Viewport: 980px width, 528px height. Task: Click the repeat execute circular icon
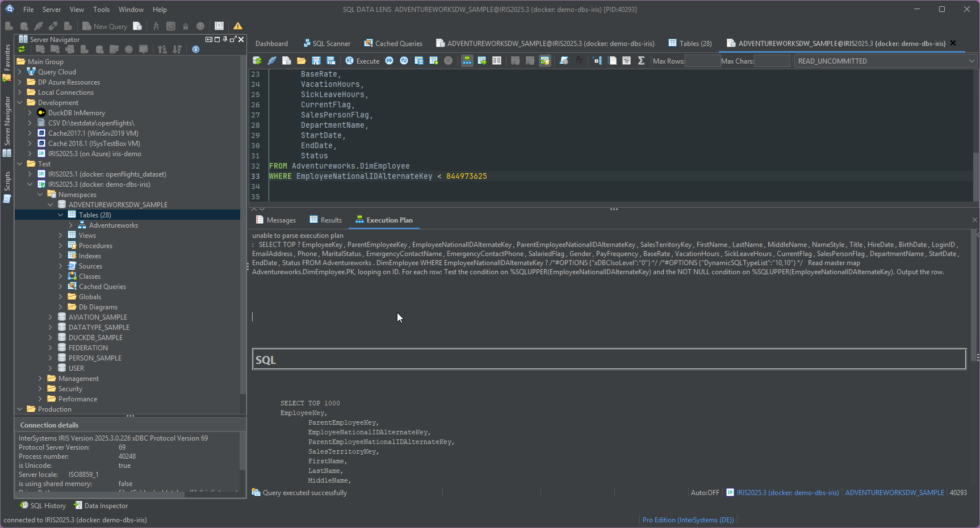click(404, 61)
